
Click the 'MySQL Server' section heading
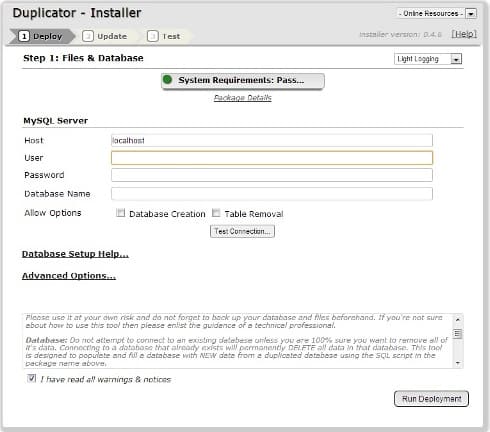click(56, 121)
